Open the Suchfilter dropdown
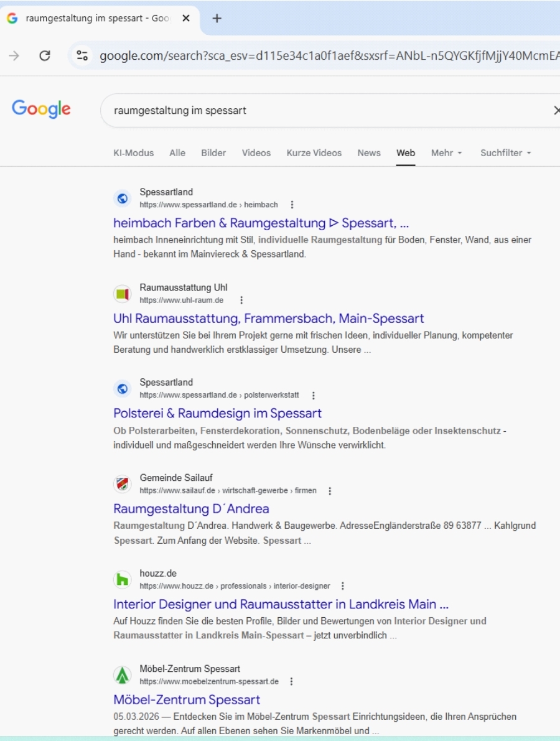Viewport: 560px width, 741px height. (x=505, y=153)
